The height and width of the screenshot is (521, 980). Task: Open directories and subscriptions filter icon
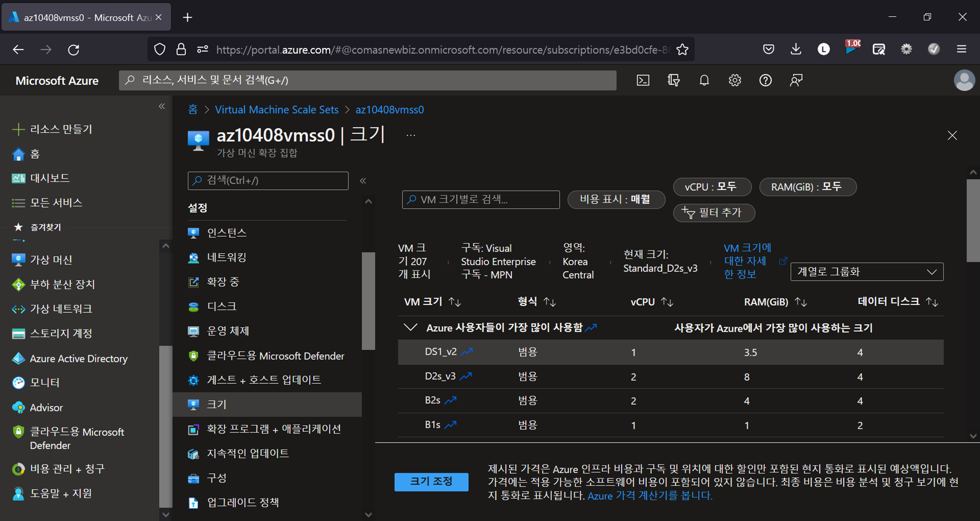[x=674, y=80]
